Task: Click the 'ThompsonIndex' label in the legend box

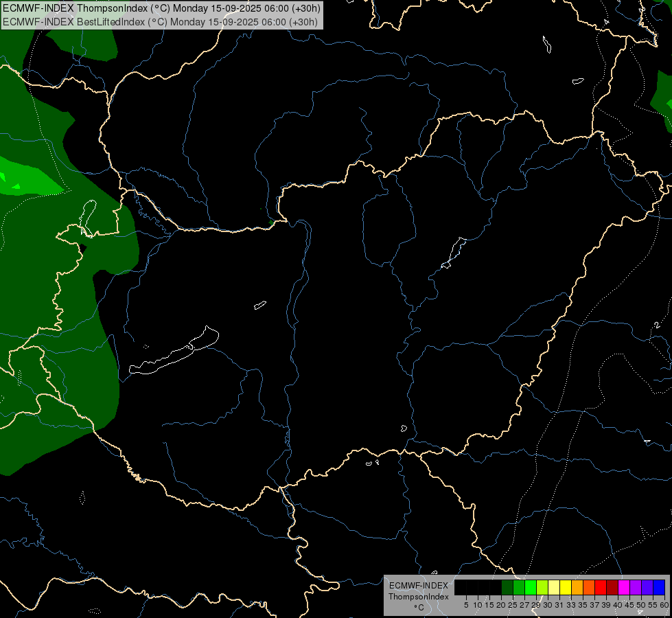Action: tap(419, 597)
